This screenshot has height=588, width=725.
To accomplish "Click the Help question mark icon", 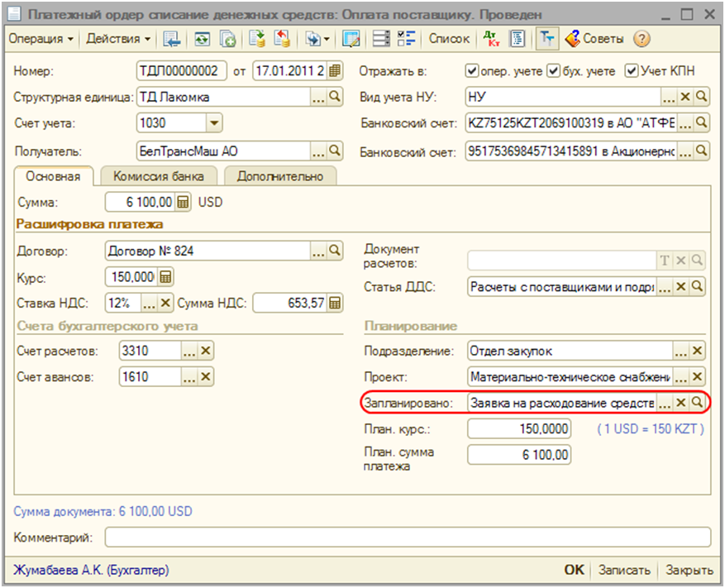I will [x=642, y=39].
